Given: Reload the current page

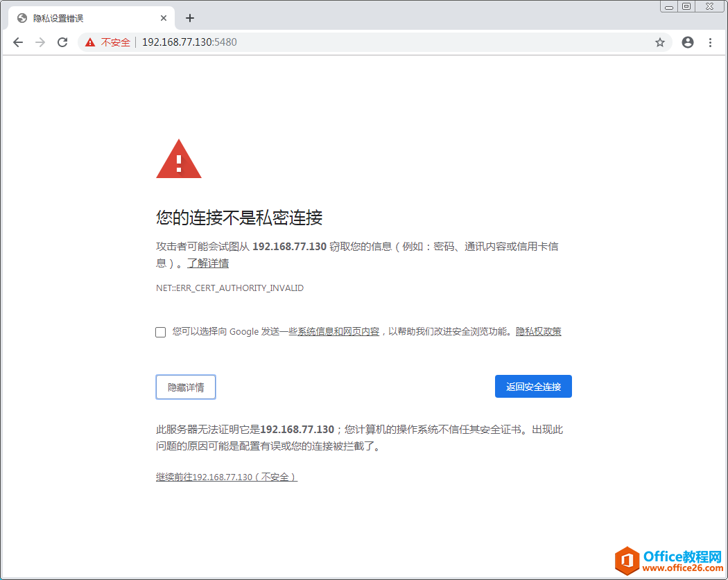Looking at the screenshot, I should [62, 42].
